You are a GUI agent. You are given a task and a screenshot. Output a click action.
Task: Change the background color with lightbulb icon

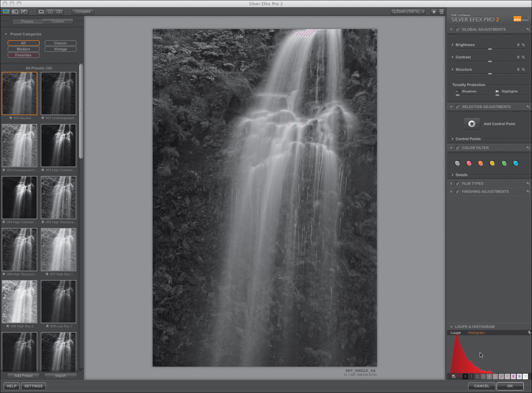(x=434, y=12)
